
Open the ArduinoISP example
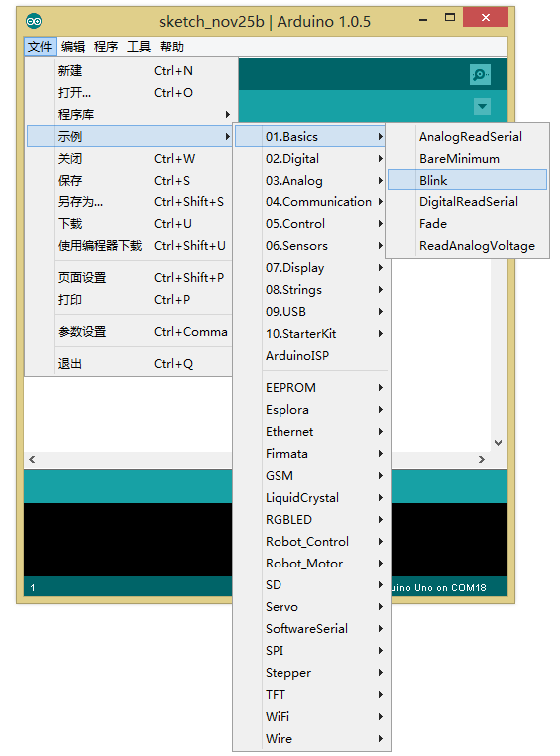tap(310, 355)
